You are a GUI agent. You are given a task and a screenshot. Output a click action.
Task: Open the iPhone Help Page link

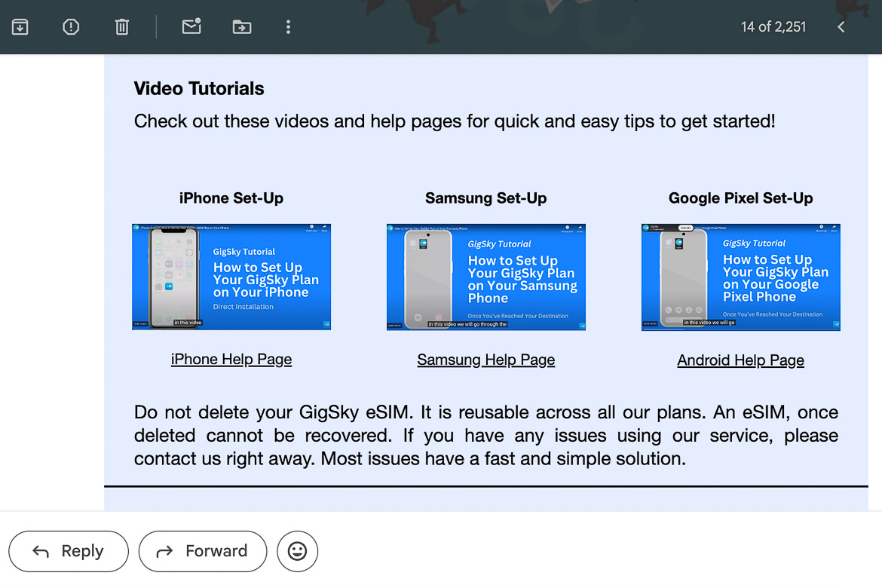pyautogui.click(x=231, y=359)
